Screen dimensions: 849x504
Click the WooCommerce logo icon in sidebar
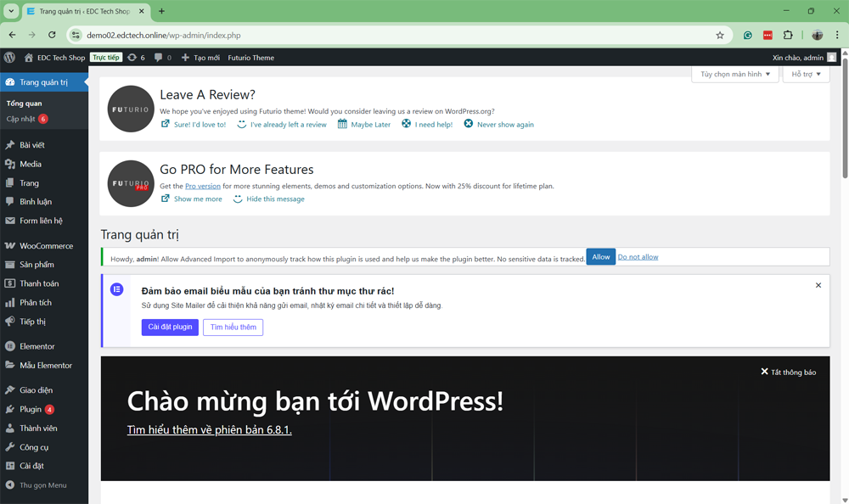pos(9,246)
